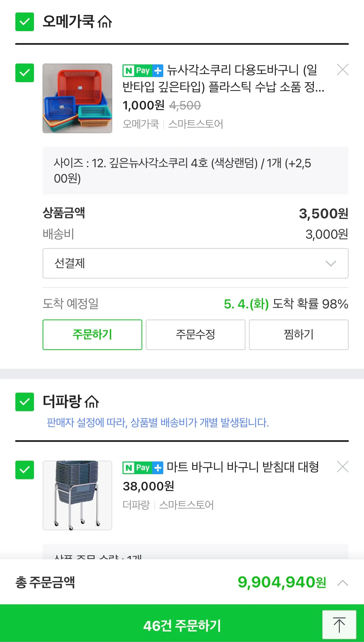Open the 선결제 shipping payment dropdown
The width and height of the screenshot is (364, 642).
click(195, 263)
